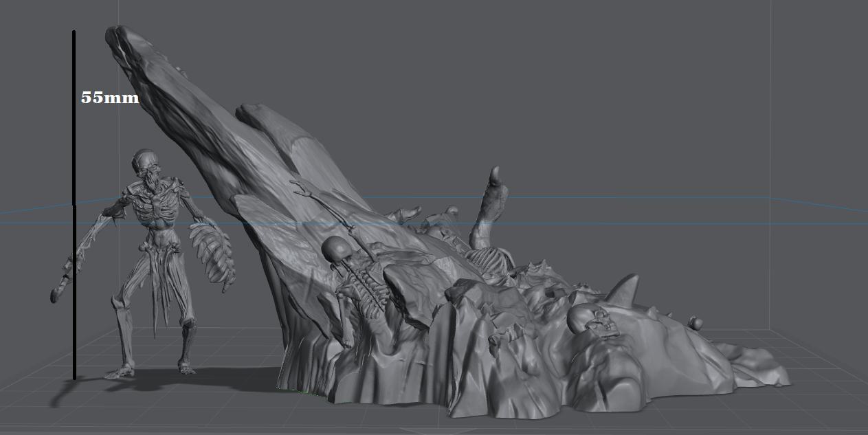Select the standing zombie's skull
868x435 pixels.
[145, 162]
